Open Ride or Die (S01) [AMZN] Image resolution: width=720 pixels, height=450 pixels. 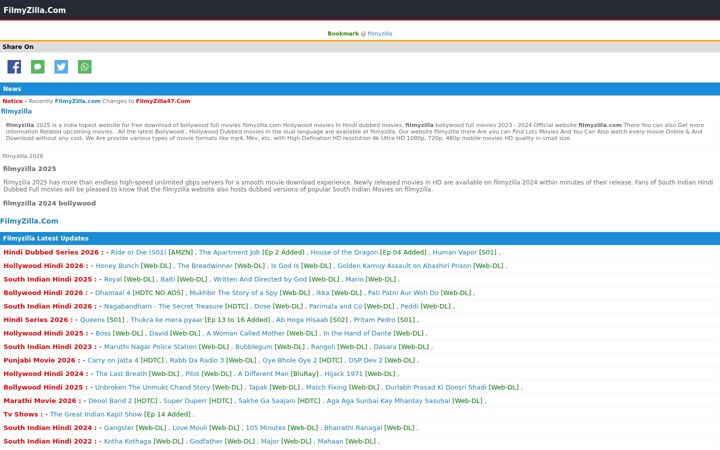152,252
